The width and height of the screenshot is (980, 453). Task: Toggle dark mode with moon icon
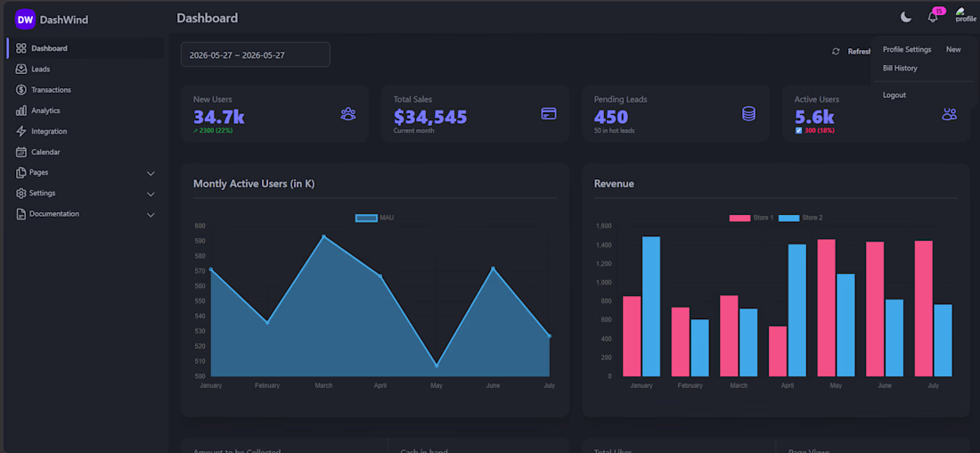pyautogui.click(x=906, y=17)
